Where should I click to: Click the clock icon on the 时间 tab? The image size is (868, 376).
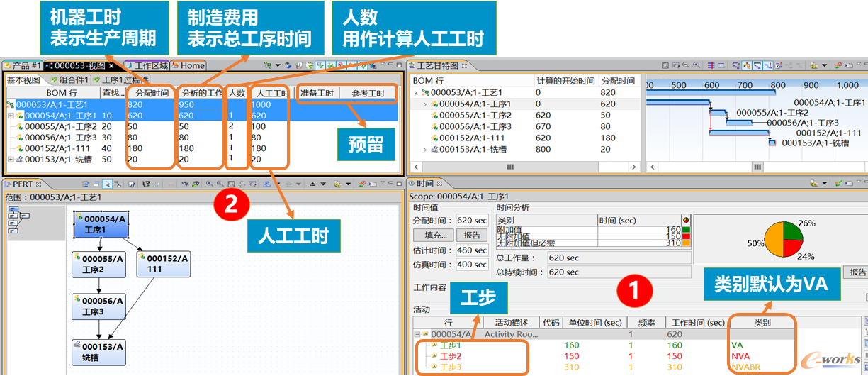[412, 184]
